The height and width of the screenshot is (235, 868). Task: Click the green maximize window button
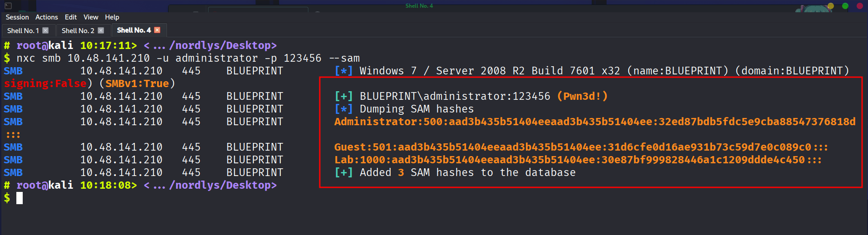coord(845,6)
